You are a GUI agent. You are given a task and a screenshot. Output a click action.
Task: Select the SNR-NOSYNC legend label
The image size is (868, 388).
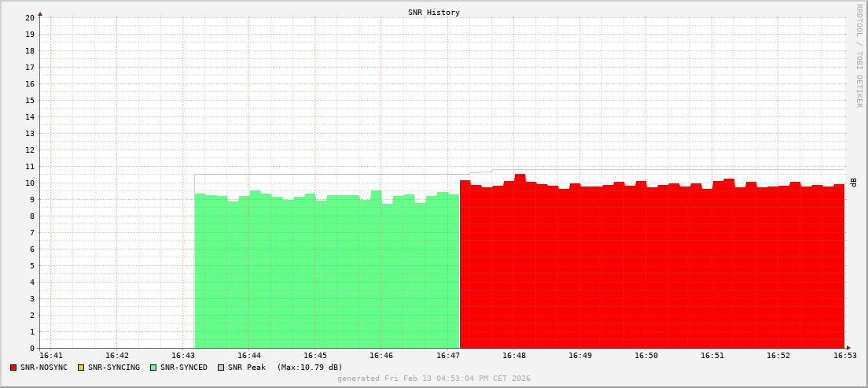click(x=44, y=368)
